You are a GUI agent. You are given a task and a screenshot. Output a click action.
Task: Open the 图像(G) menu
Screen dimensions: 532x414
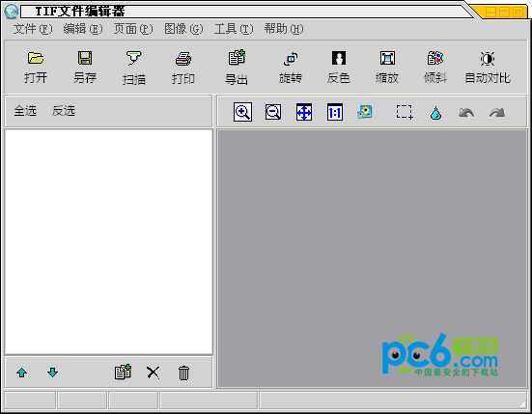[183, 29]
